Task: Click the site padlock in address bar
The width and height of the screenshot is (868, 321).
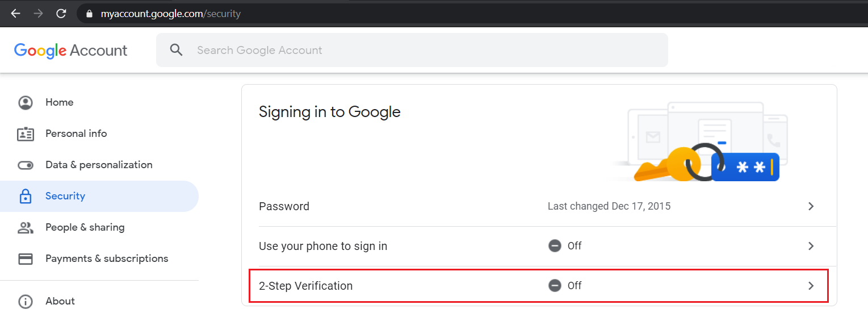Action: [x=89, y=14]
